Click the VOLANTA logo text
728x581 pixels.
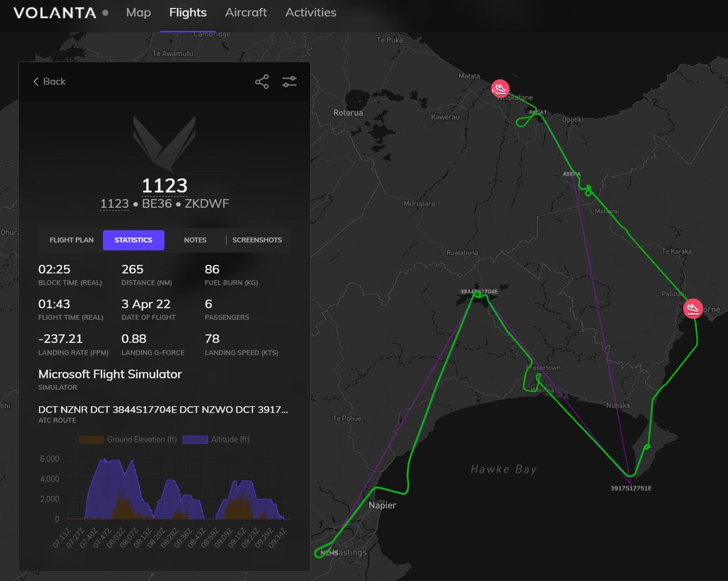[54, 13]
